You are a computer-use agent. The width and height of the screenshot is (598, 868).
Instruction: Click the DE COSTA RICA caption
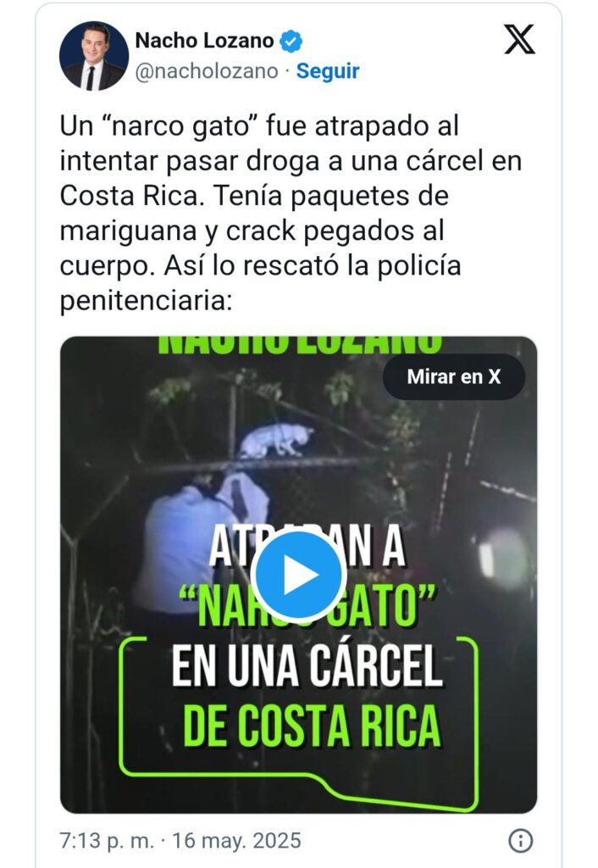tap(312, 726)
